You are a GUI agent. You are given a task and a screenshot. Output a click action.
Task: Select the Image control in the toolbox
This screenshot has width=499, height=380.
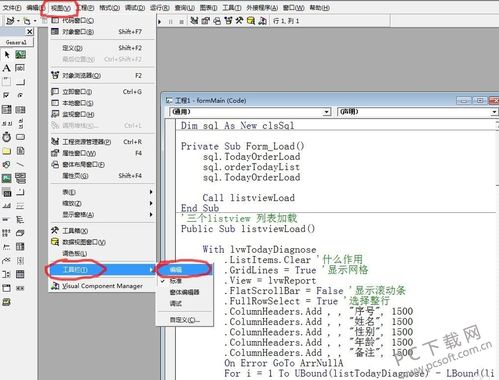7,178
